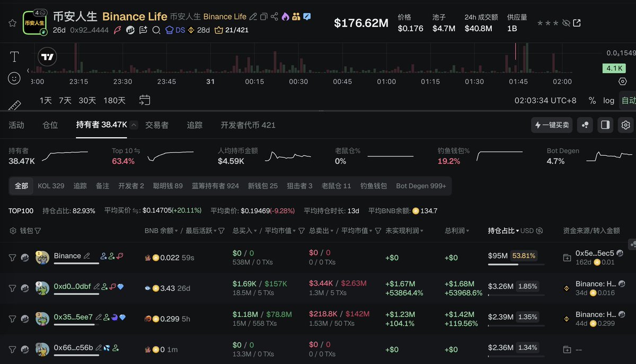Toggle the side panel layout icon
This screenshot has width=636, height=364.
605,125
